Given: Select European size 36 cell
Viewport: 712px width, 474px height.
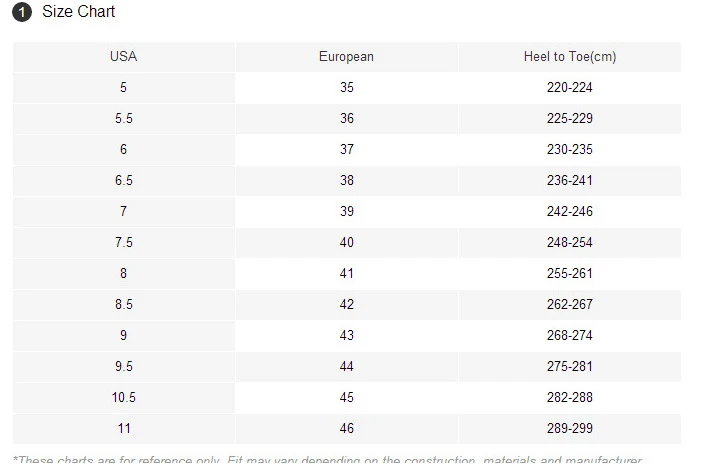Looking at the screenshot, I should tap(346, 119).
